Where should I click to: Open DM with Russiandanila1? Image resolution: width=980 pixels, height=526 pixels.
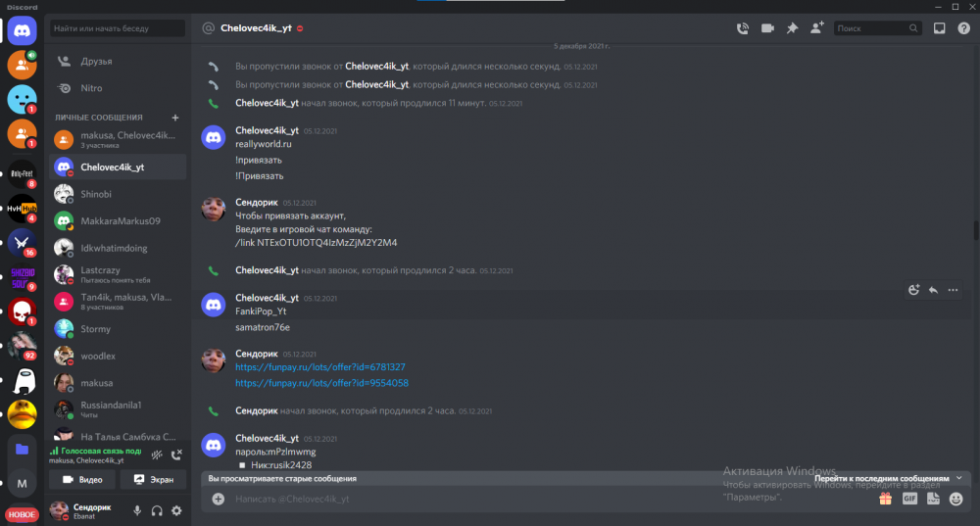click(118, 409)
